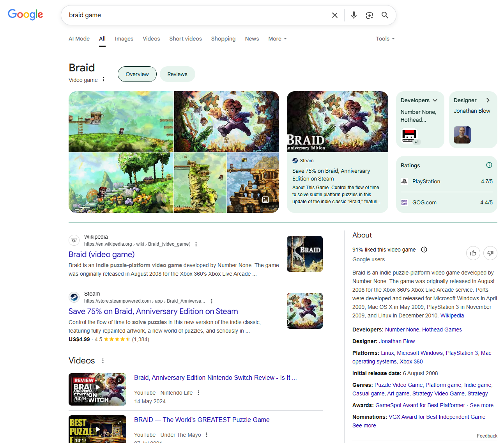The height and width of the screenshot is (443, 504).
Task: See more awards link
Action: pyautogui.click(x=482, y=405)
